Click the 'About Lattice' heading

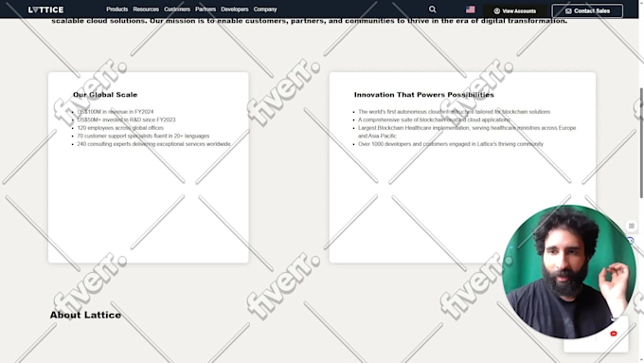pos(85,315)
